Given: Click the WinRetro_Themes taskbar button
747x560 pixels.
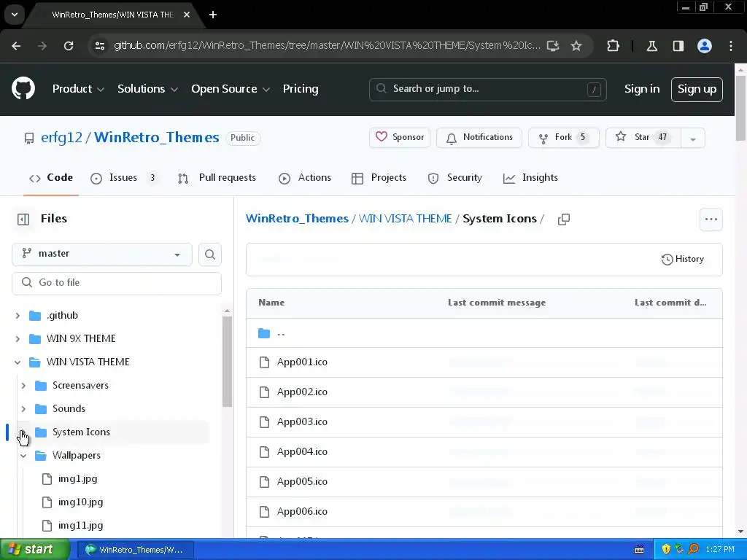Looking at the screenshot, I should [135, 550].
